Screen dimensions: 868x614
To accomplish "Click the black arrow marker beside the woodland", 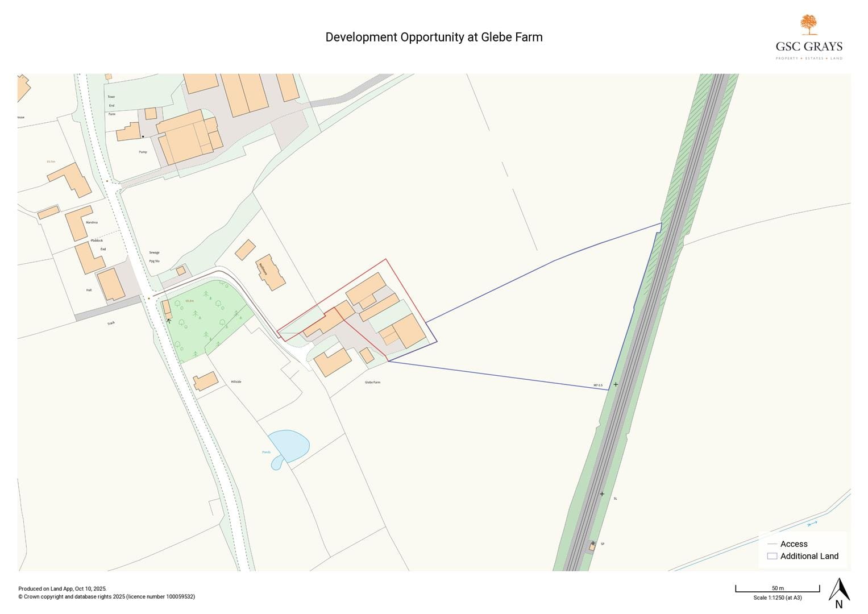I will click(169, 321).
